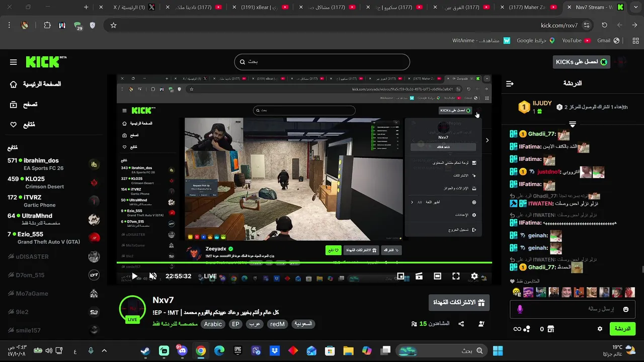Select the Arabic tag
Viewport: 644px width, 362px height.
tap(213, 324)
